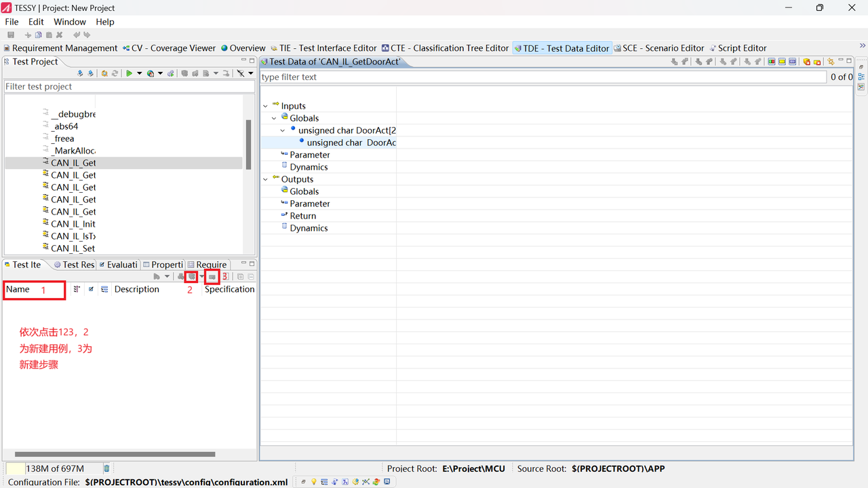Select the _freea tree item
The height and width of the screenshot is (488, 868).
[63, 138]
